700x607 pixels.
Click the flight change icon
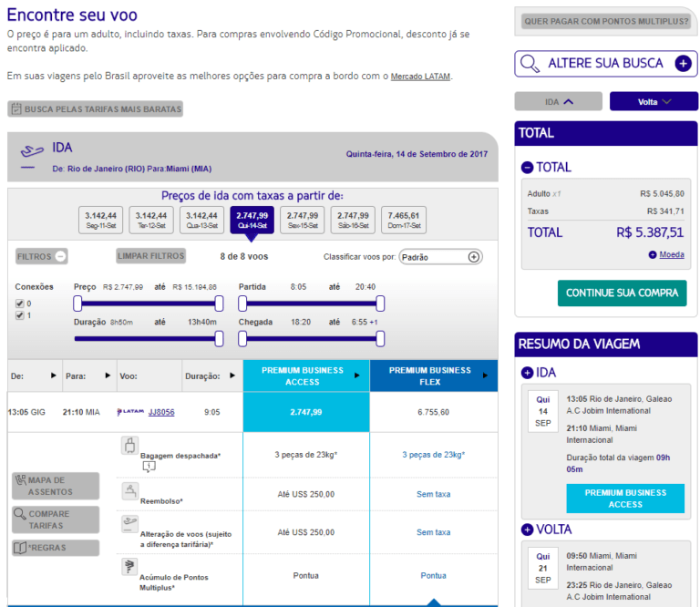coord(129,524)
